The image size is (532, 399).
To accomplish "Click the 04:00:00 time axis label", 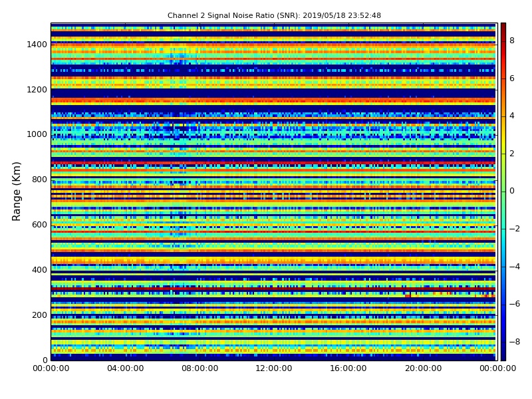I will point(126,368).
